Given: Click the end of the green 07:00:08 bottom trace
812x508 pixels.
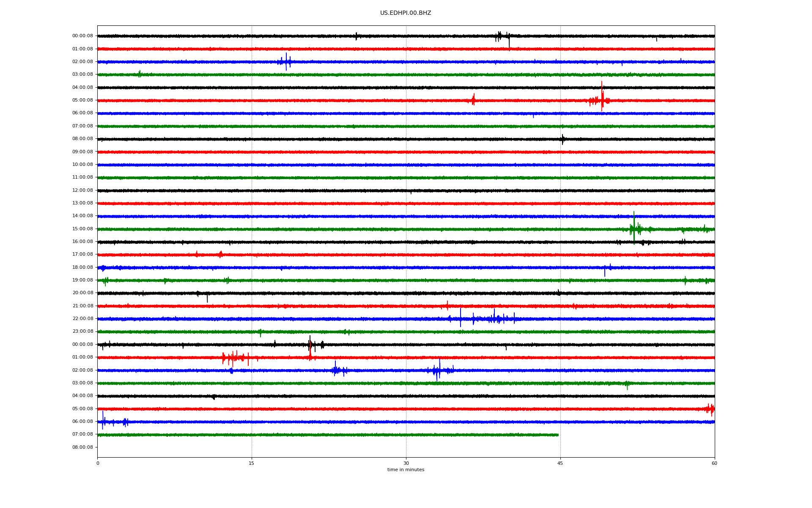Looking at the screenshot, I should coord(558,435).
